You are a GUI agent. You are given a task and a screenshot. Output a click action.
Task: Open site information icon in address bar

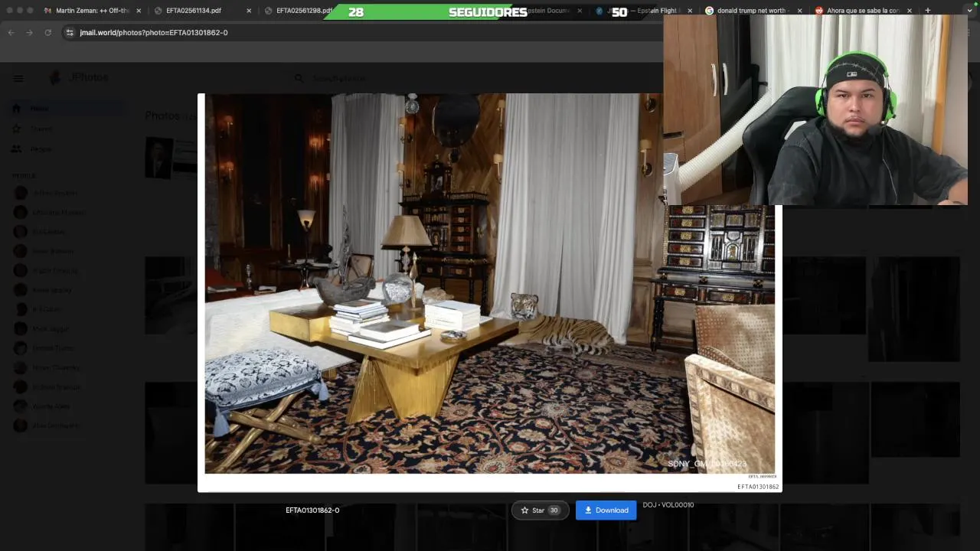tap(70, 33)
